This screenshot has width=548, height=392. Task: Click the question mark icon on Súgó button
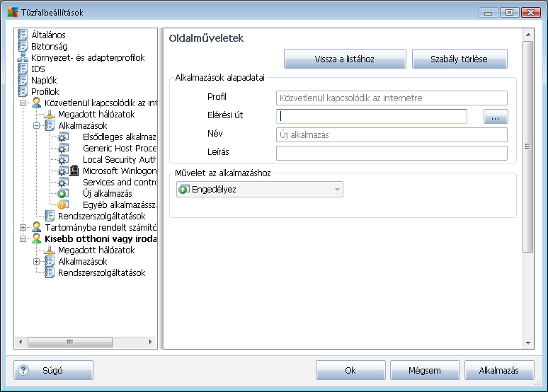(x=23, y=370)
